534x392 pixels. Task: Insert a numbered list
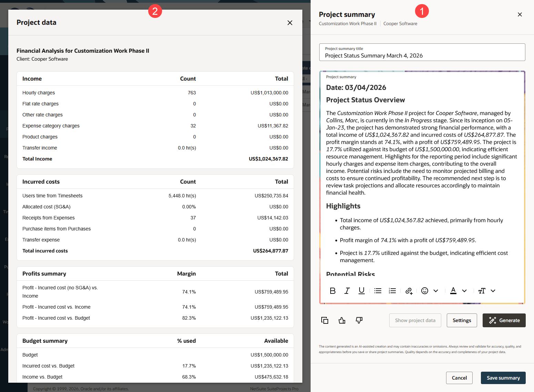392,291
